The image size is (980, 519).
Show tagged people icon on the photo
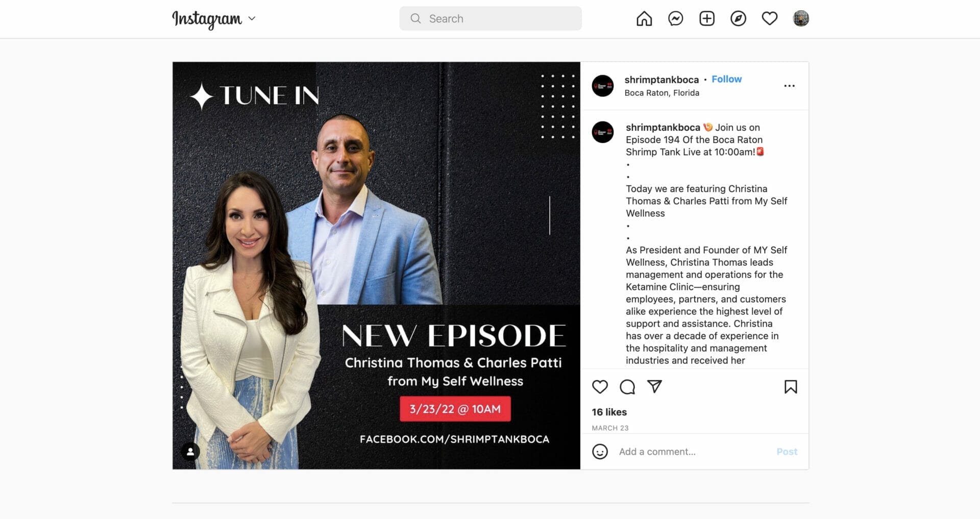coord(190,452)
